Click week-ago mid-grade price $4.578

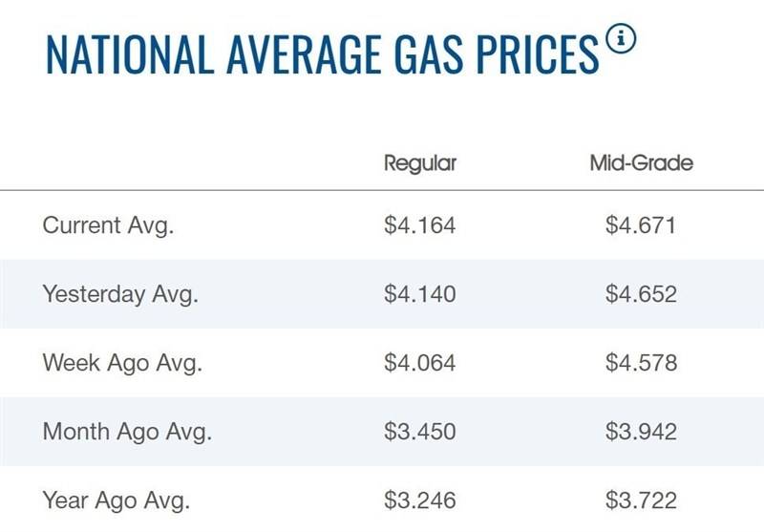[x=641, y=363]
